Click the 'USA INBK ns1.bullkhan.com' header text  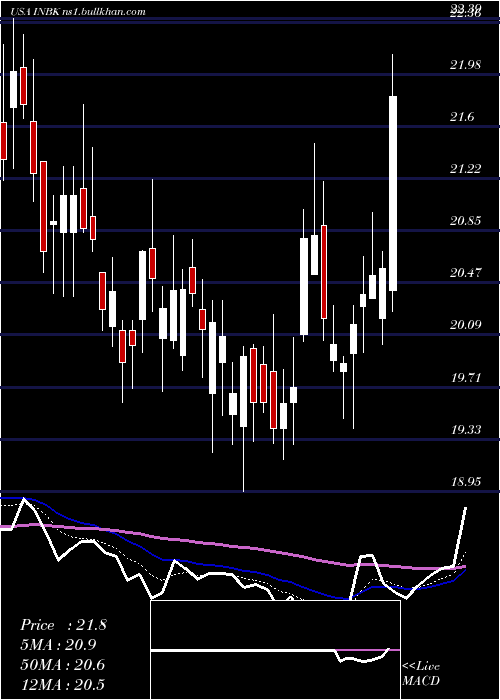[x=79, y=12]
